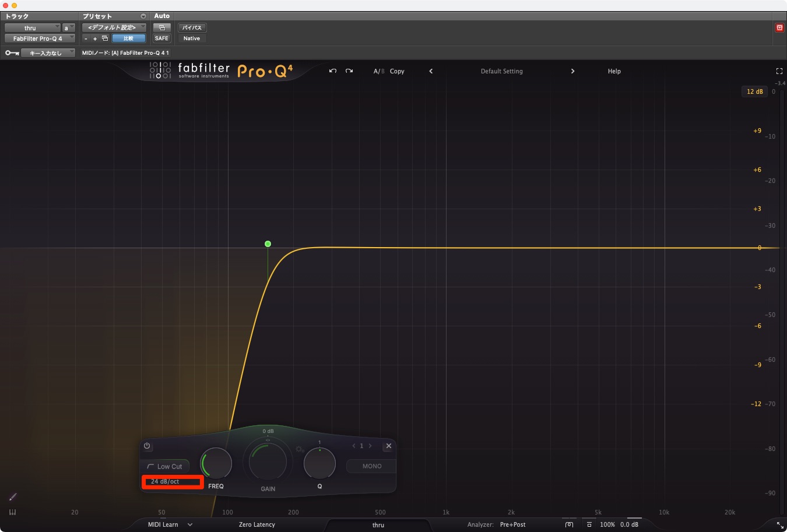This screenshot has height=532, width=787.
Task: Expand the MIDI Learn dropdown chevron
Action: click(x=190, y=524)
